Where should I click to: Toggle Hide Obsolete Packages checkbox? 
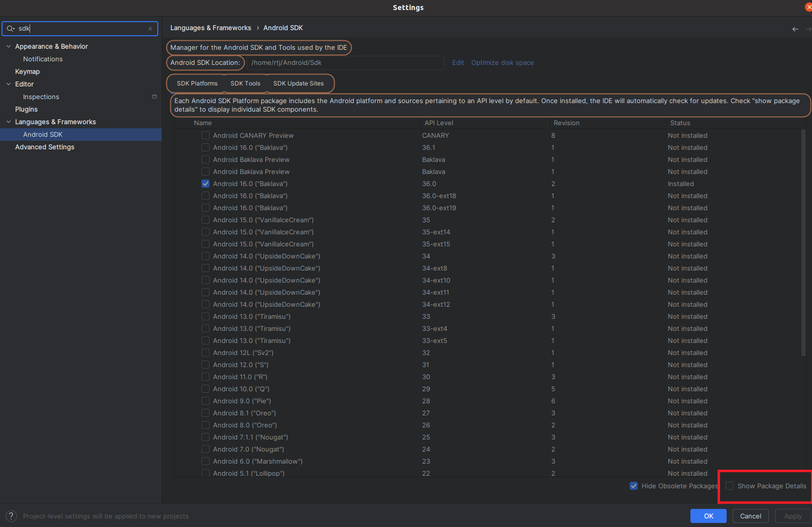click(x=634, y=486)
